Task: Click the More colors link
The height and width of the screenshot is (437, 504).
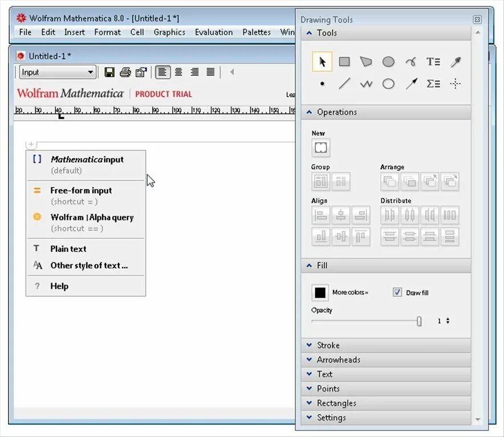Action: [350, 292]
